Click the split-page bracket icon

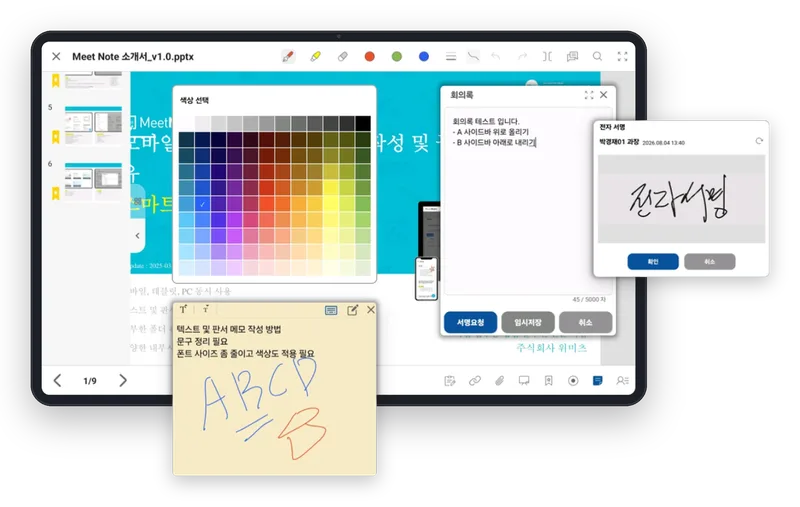(x=547, y=56)
